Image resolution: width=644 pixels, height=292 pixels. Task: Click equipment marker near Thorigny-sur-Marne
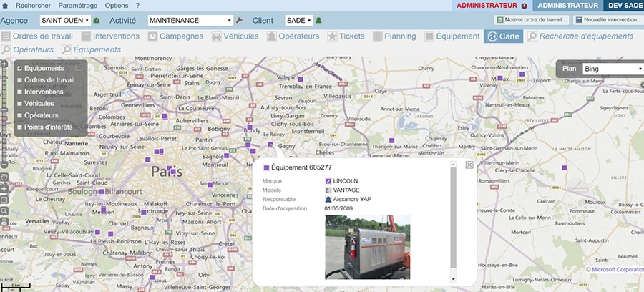coord(392,140)
